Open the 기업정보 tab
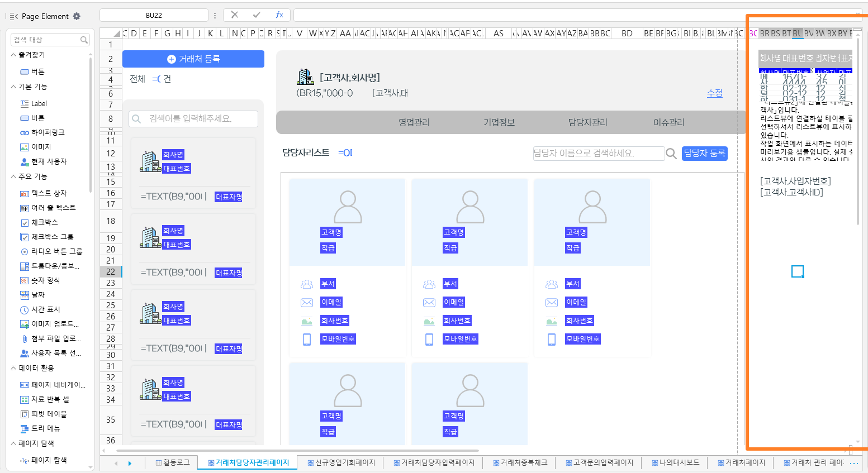Image resolution: width=868 pixels, height=473 pixels. click(499, 122)
